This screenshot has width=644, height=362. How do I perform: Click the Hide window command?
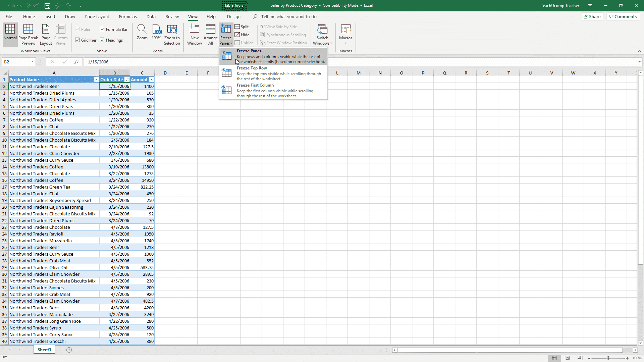242,35
